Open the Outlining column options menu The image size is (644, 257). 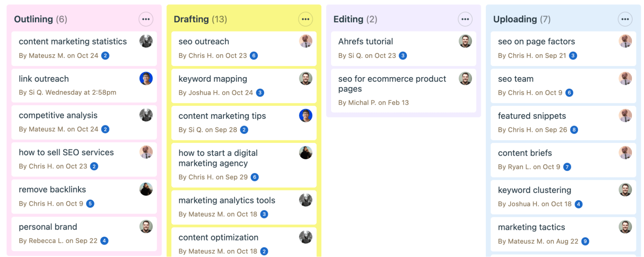click(146, 19)
